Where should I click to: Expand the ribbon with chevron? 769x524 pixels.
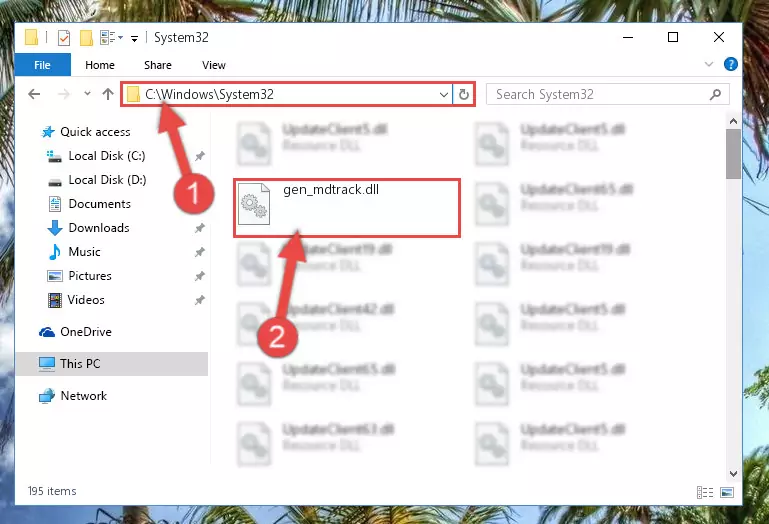[x=709, y=64]
